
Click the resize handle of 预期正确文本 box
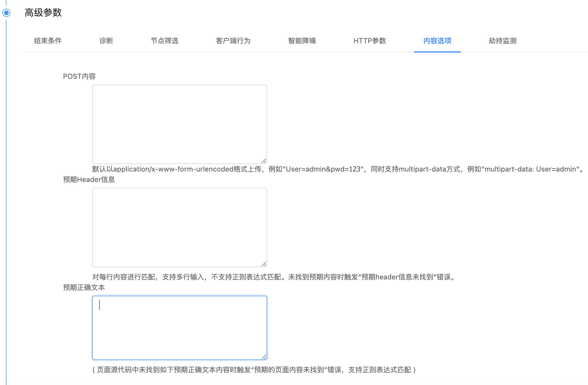click(264, 356)
